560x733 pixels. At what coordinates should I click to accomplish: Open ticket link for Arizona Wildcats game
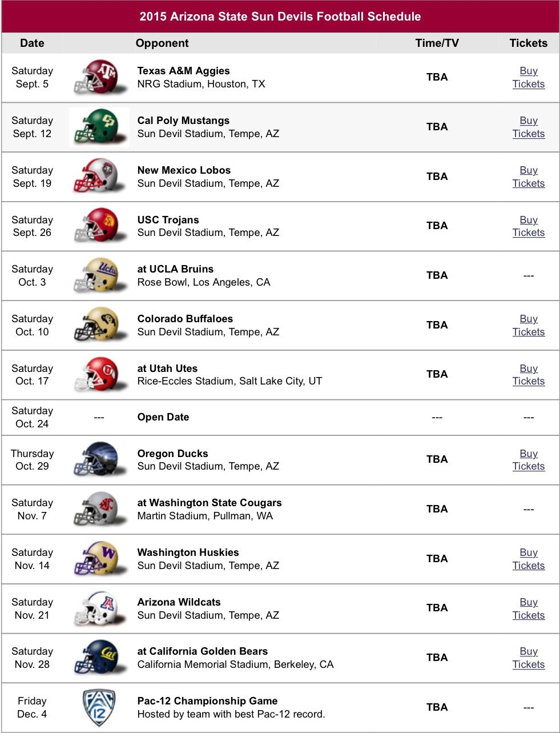coord(528,608)
